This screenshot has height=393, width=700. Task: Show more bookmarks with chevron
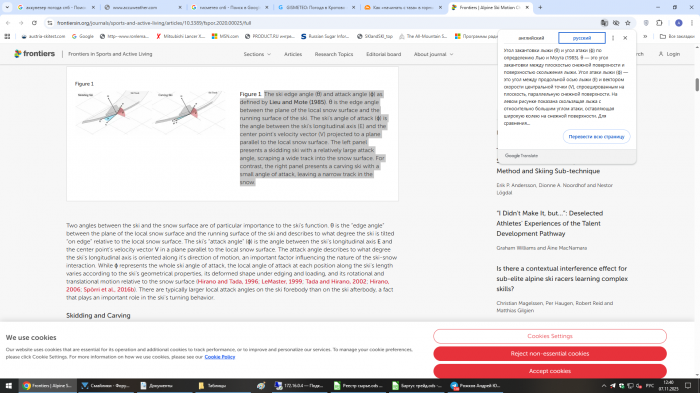tap(645, 36)
